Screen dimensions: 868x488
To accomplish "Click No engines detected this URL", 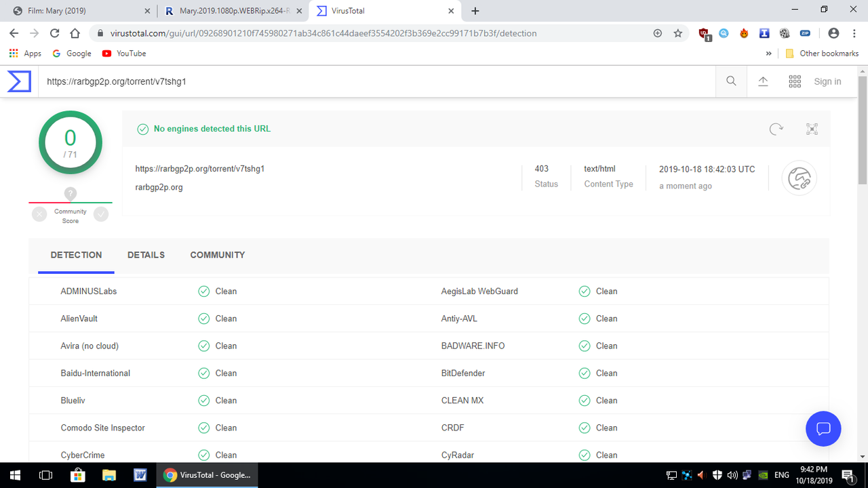I will point(212,129).
